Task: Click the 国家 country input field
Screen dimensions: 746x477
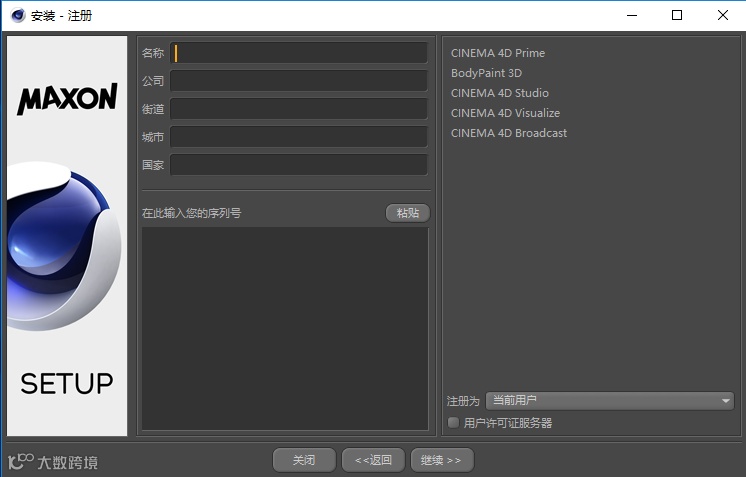Action: (x=299, y=165)
